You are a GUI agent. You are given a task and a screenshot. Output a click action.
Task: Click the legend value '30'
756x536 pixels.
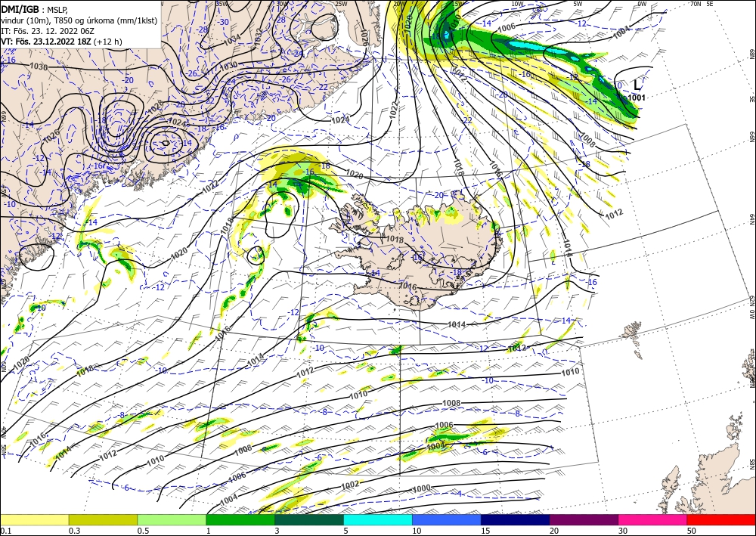click(623, 531)
